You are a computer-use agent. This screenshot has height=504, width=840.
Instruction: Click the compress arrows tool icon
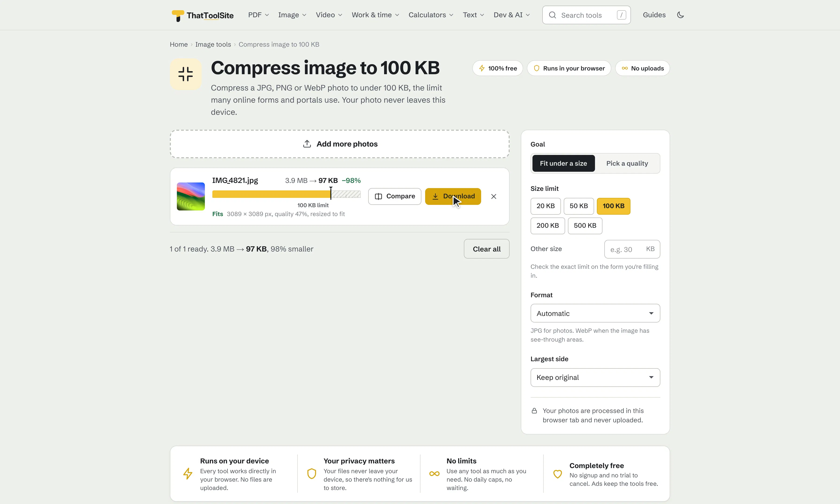(x=186, y=74)
